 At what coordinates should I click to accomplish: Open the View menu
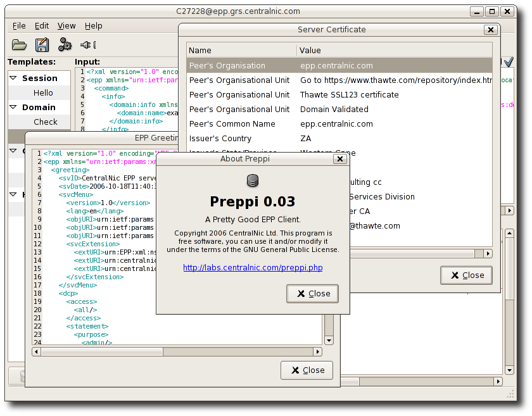tap(66, 26)
